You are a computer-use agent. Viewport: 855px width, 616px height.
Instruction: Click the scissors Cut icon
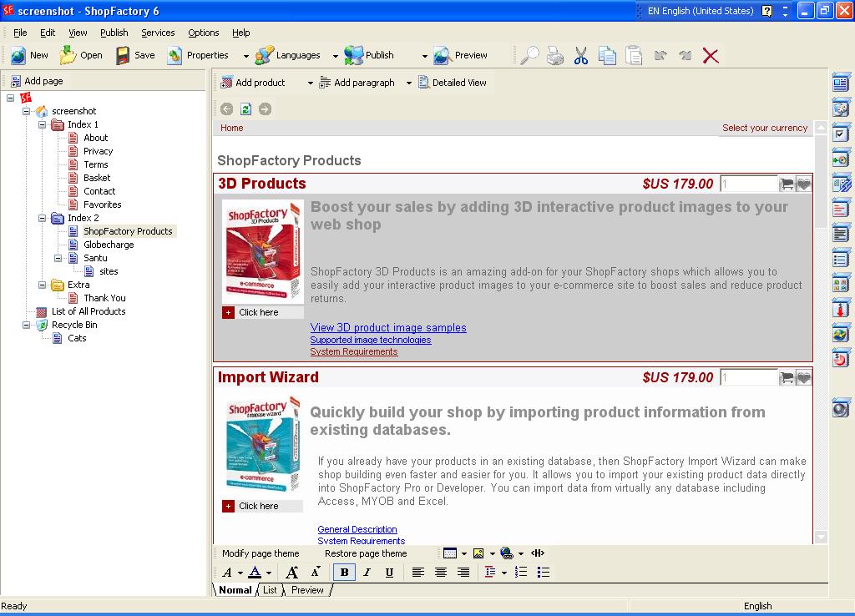(581, 56)
